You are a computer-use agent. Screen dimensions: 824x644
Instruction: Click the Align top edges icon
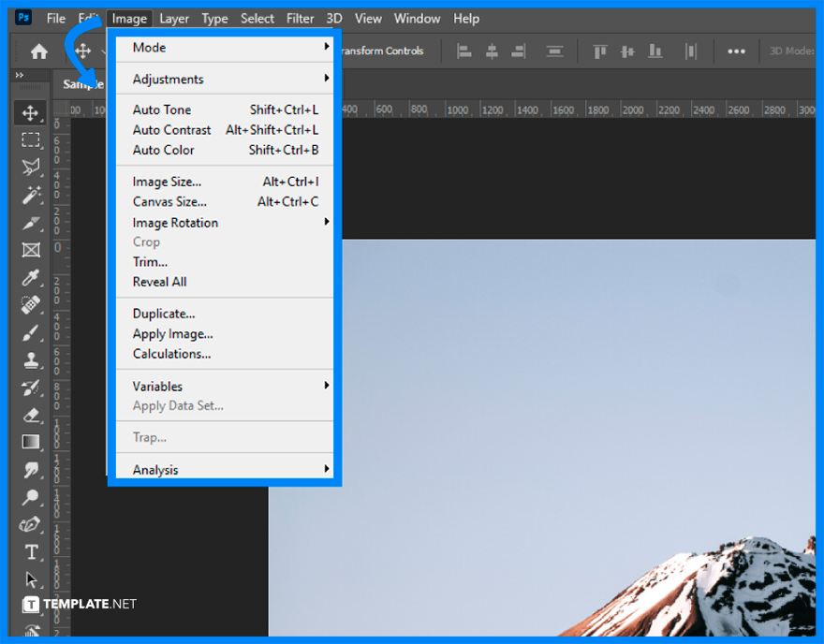click(x=599, y=51)
